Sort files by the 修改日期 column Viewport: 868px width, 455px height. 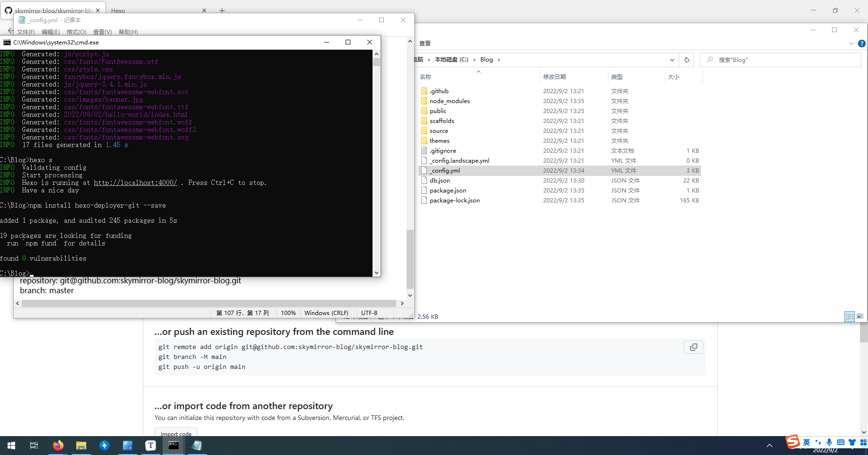(x=573, y=77)
